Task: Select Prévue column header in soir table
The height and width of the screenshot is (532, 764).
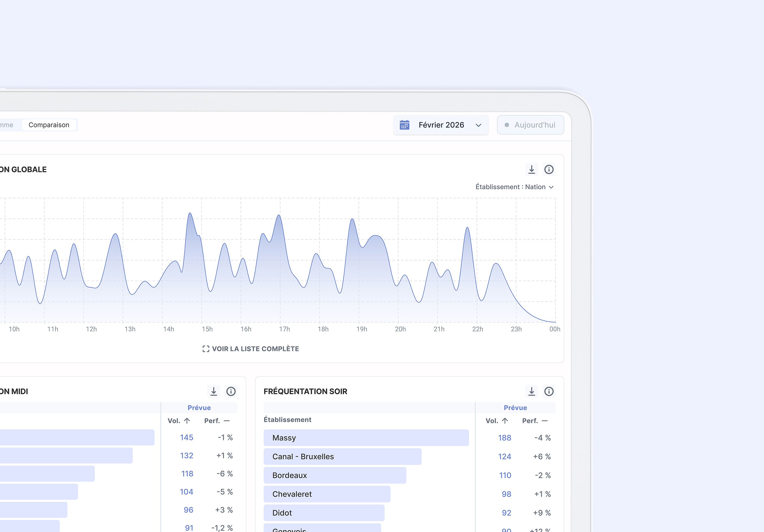Action: coord(515,408)
